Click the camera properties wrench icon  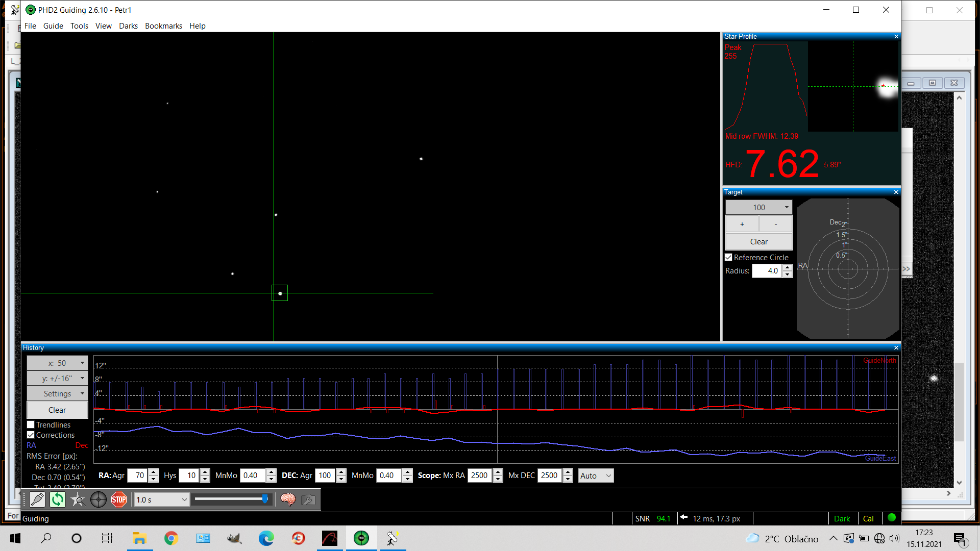(308, 499)
